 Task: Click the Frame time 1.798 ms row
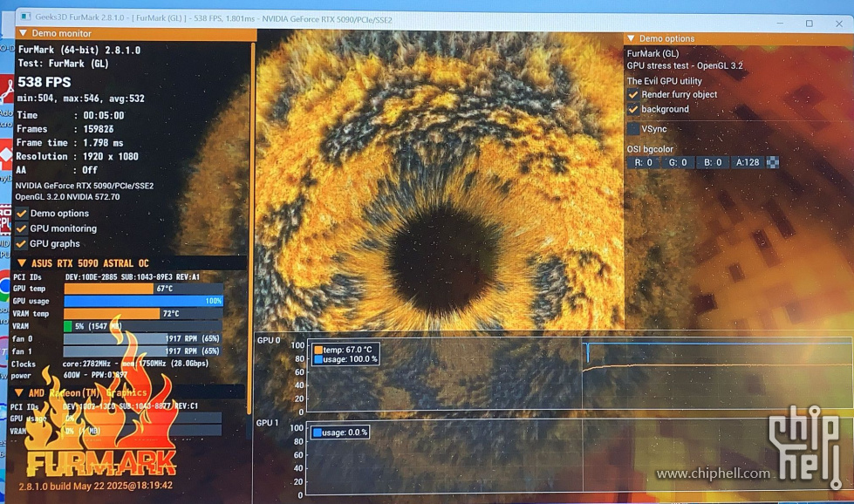click(x=70, y=143)
